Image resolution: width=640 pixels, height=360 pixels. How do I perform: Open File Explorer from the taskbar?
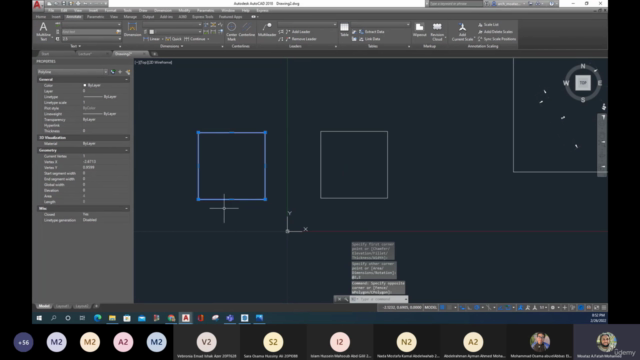pyautogui.click(x=112, y=318)
